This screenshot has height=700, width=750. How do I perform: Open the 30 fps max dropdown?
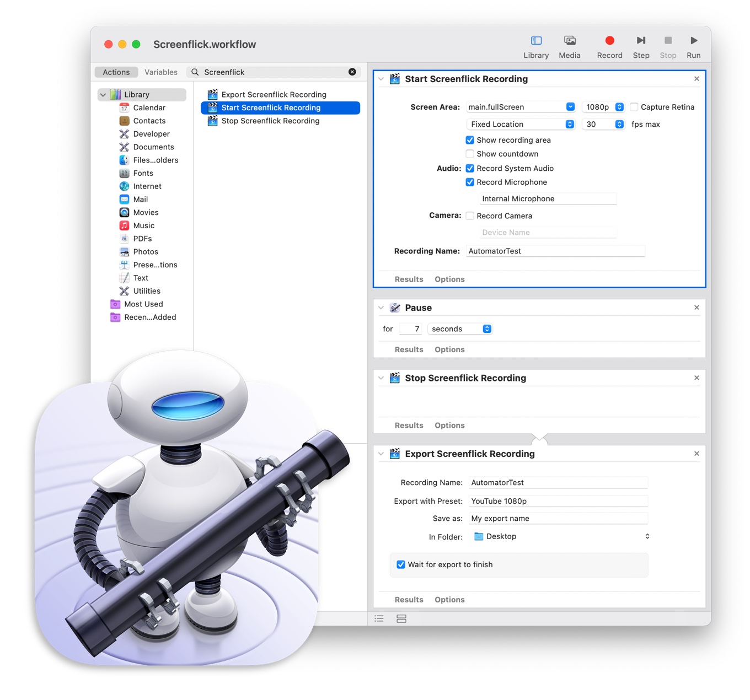click(x=603, y=124)
